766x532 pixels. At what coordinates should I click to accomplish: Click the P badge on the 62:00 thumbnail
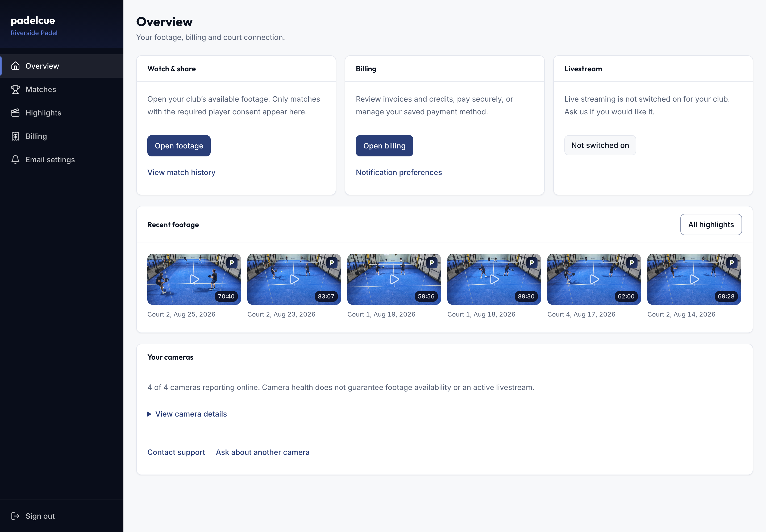[632, 263]
